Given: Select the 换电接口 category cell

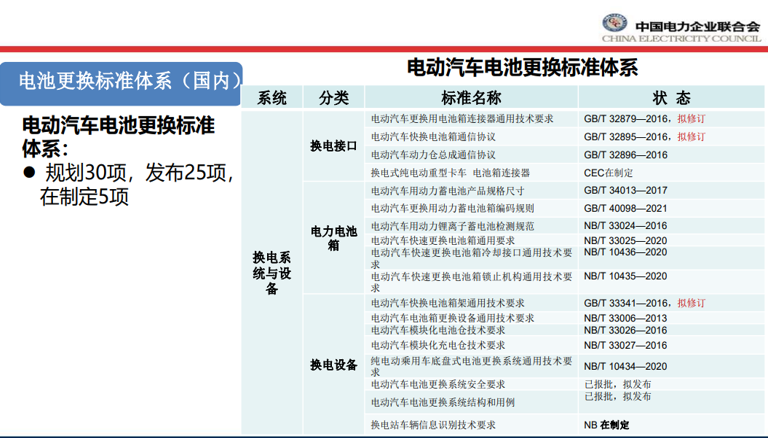Looking at the screenshot, I should coord(333,146).
